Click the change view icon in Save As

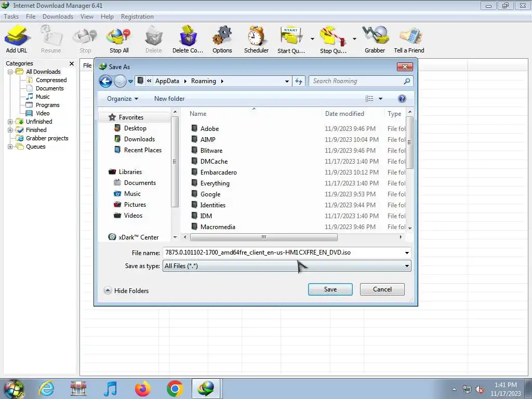(x=369, y=99)
